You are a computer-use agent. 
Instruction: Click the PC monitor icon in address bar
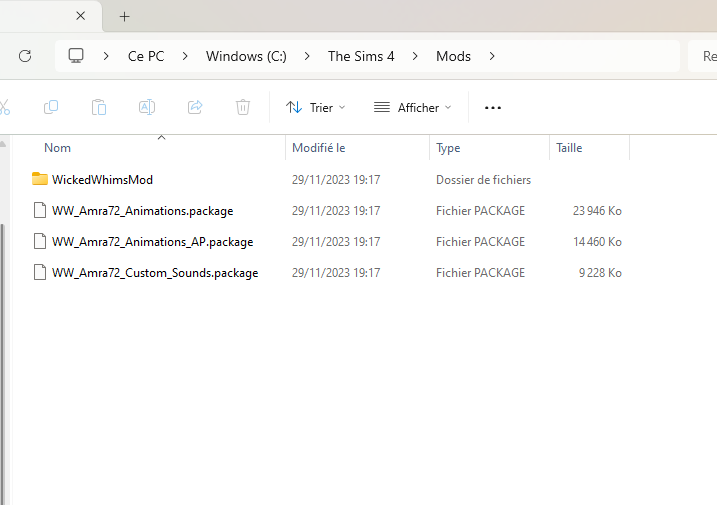(76, 56)
